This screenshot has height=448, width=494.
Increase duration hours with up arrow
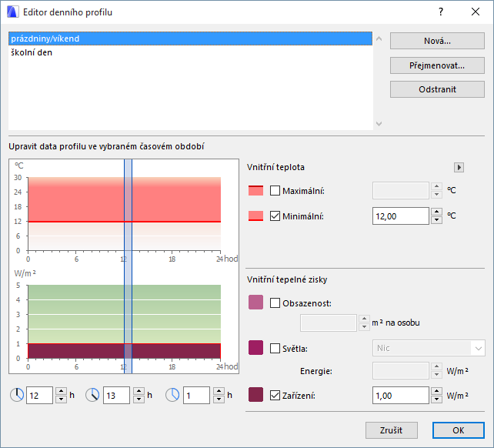coord(219,391)
